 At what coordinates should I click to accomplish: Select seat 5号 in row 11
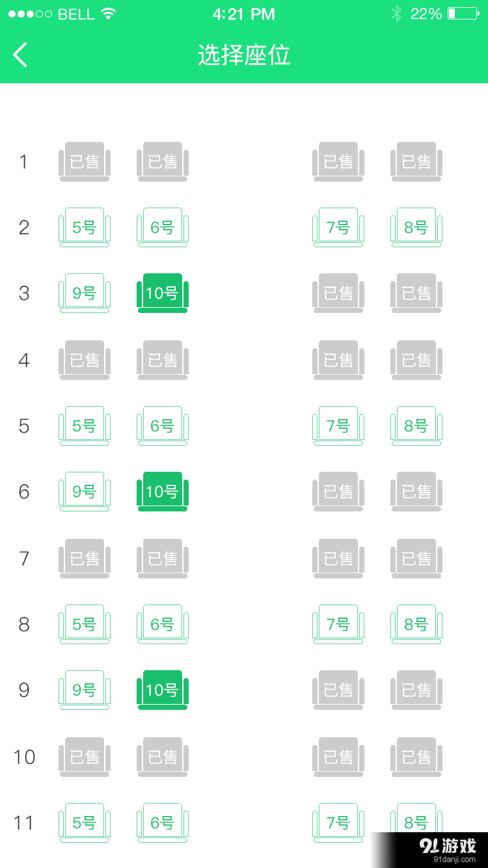click(85, 822)
